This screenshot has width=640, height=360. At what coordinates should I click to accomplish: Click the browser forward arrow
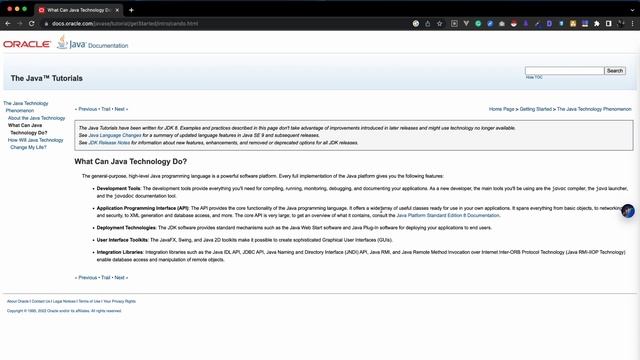tap(20, 24)
